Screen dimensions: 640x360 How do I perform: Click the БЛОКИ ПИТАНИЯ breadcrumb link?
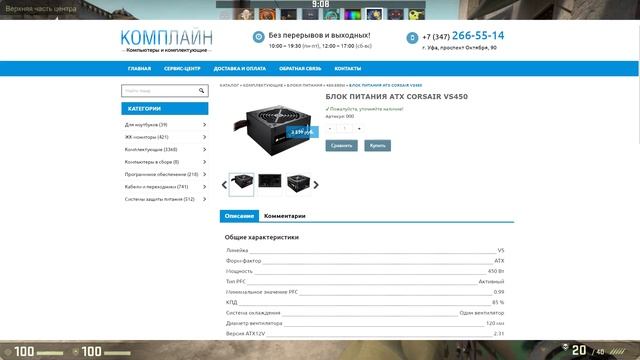(304, 85)
